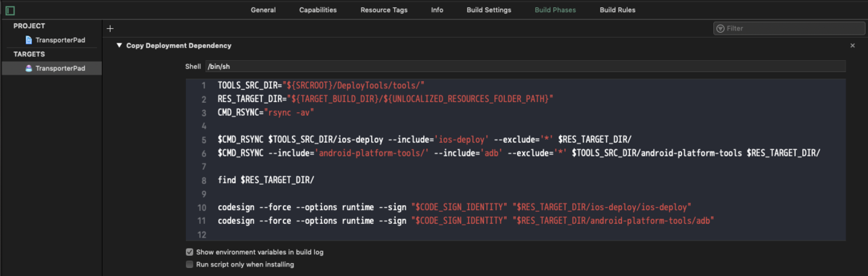This screenshot has height=276, width=868.
Task: Click the TransporterPad target app icon
Action: (29, 68)
